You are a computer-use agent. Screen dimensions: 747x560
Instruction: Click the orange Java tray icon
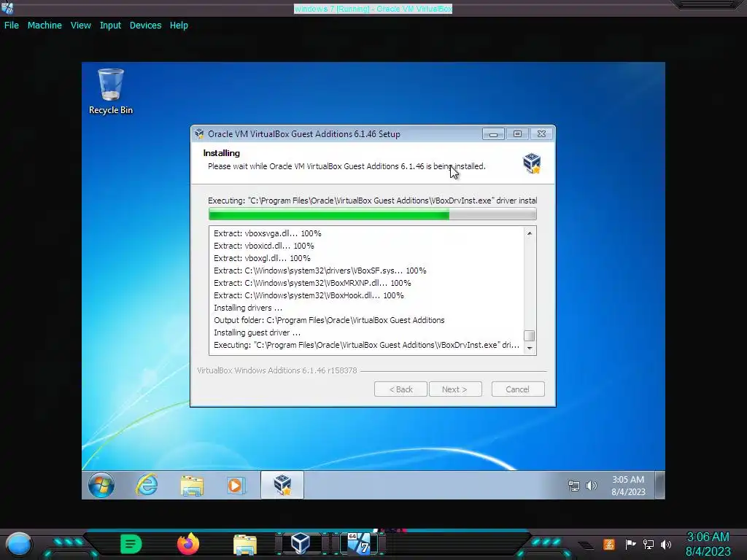click(609, 544)
